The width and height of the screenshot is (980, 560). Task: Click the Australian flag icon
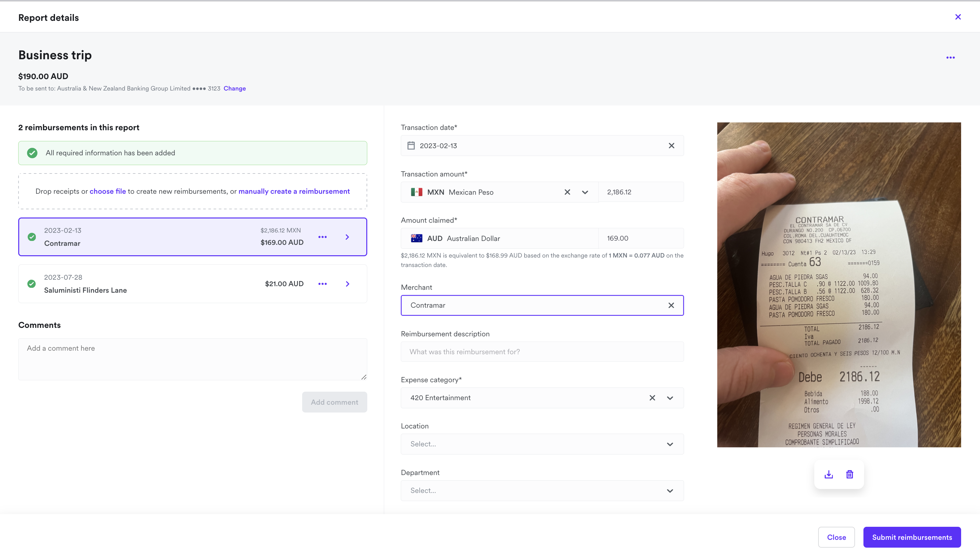(x=416, y=238)
